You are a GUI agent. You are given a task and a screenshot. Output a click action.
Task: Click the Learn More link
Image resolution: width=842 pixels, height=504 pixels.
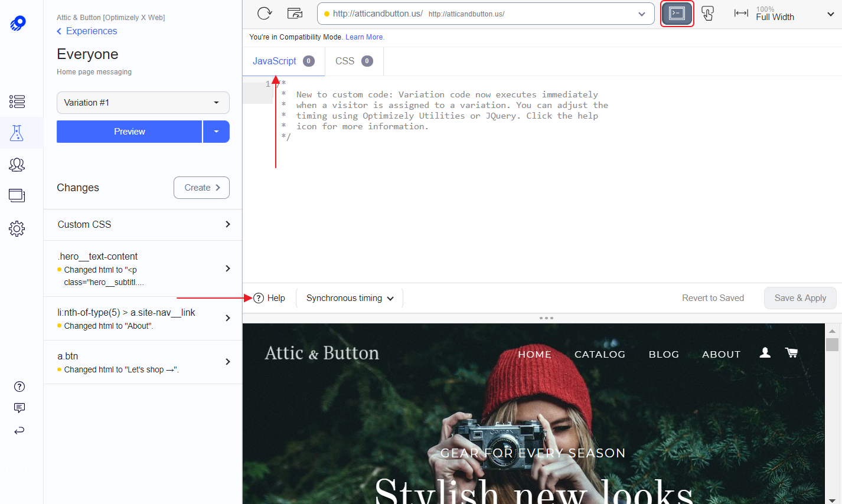(x=364, y=37)
